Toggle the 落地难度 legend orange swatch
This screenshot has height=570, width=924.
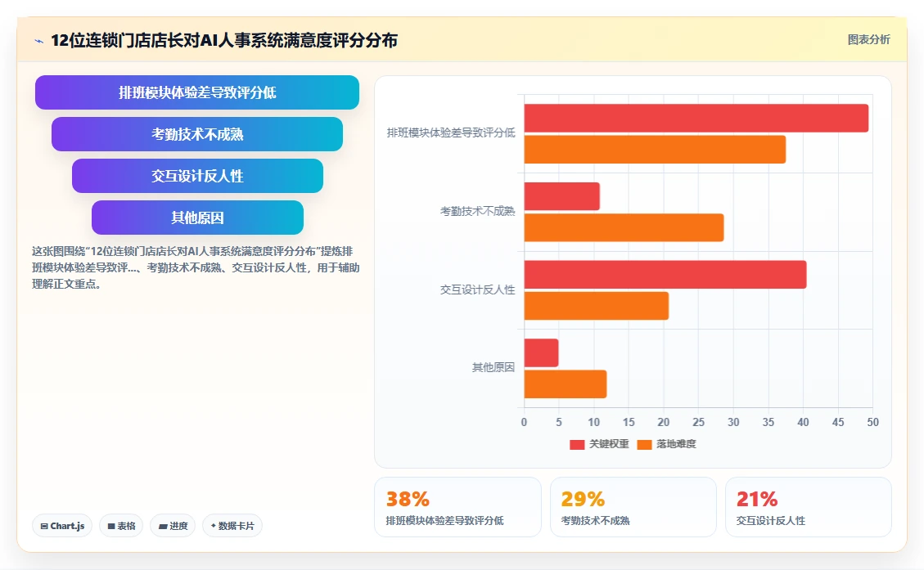point(644,445)
